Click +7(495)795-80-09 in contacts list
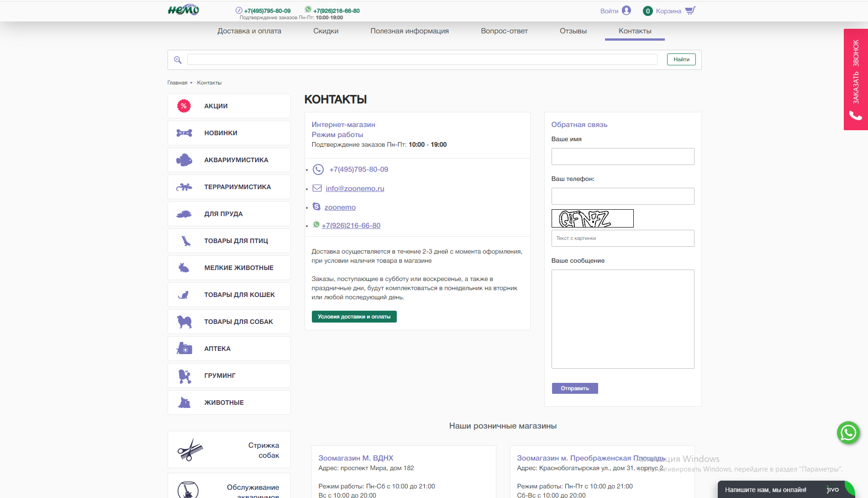The height and width of the screenshot is (498, 868). (359, 170)
